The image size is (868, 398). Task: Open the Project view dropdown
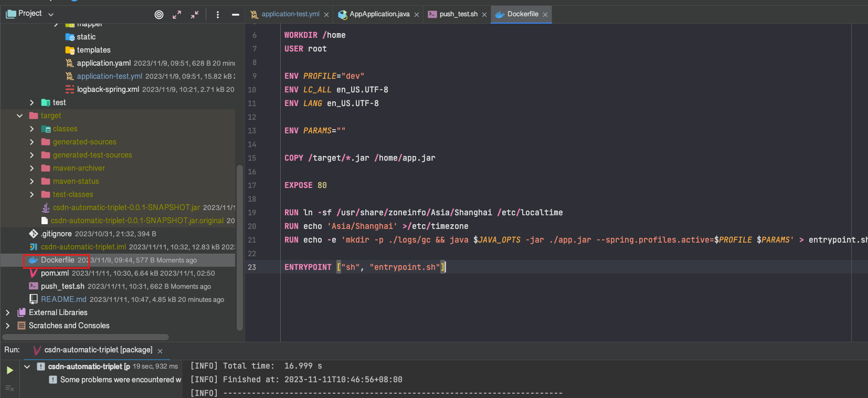tap(51, 14)
